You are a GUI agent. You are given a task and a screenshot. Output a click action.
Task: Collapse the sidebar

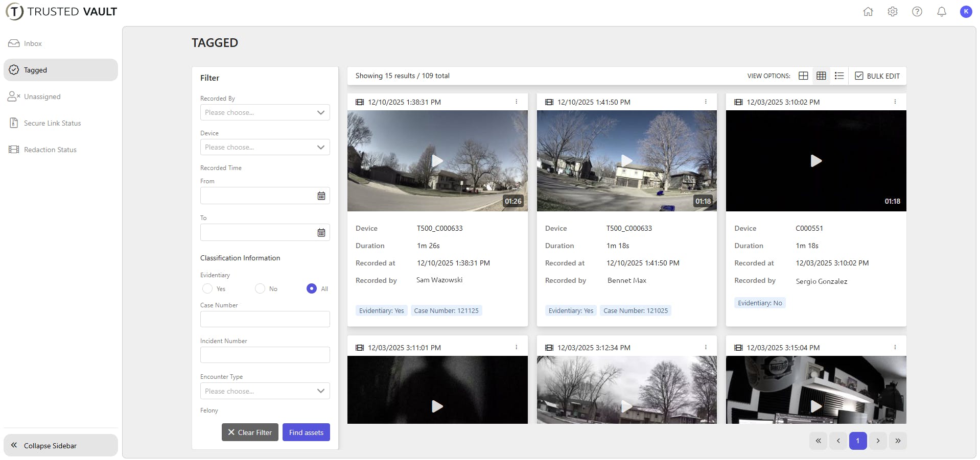coord(60,445)
